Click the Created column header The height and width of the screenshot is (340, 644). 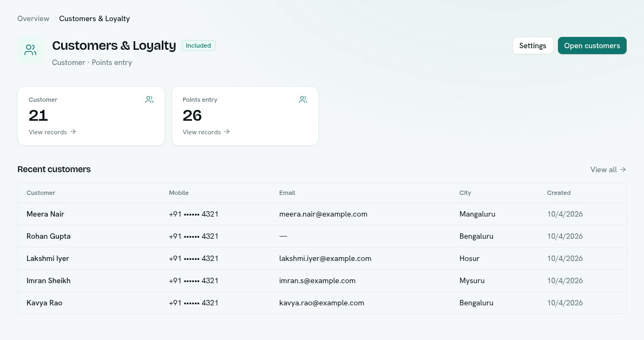tap(558, 193)
